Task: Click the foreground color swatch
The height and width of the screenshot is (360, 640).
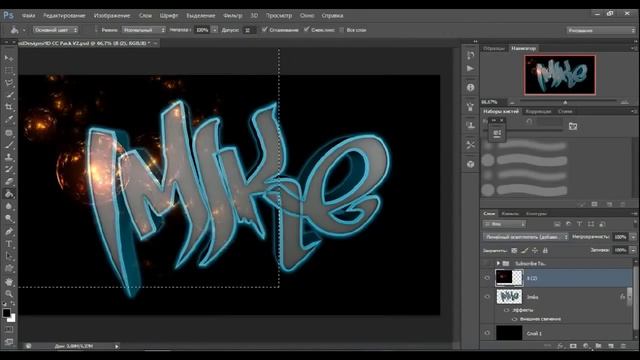Action: pyautogui.click(x=6, y=313)
